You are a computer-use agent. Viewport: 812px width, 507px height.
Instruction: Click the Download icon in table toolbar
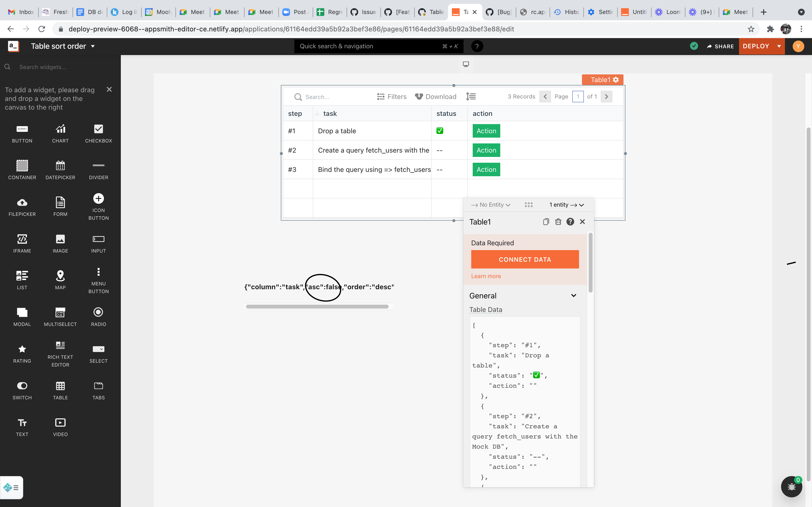coord(418,97)
